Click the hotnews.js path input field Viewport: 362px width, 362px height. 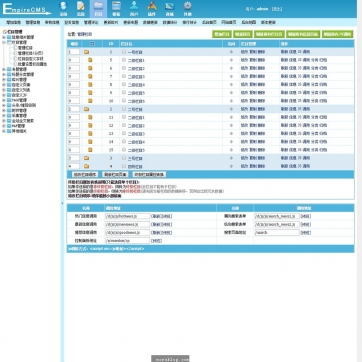[127, 216]
